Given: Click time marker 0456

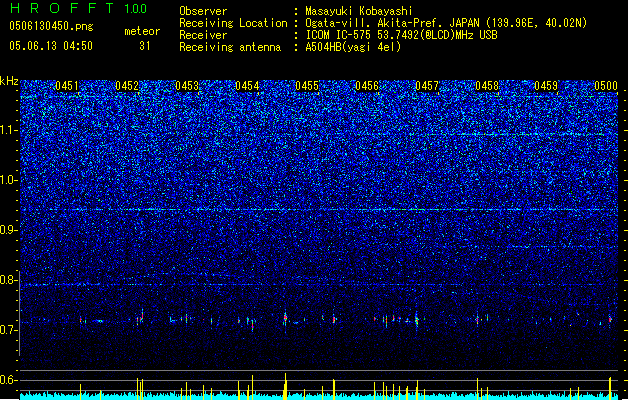Looking at the screenshot, I should [367, 86].
